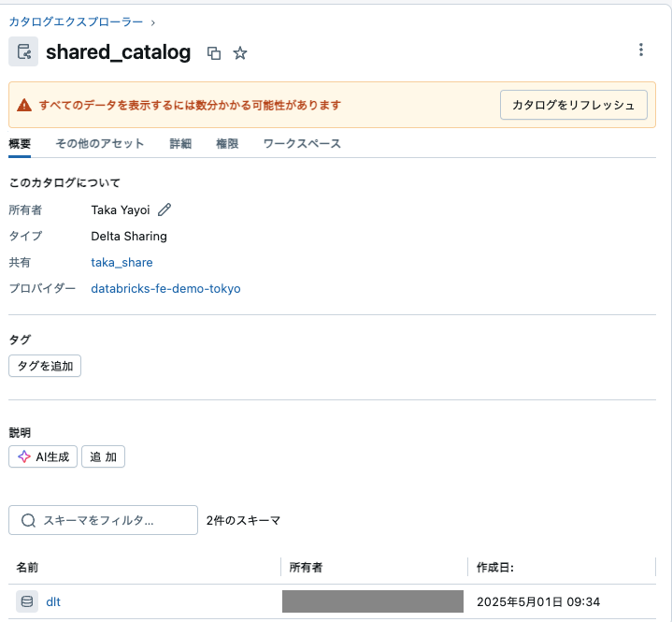Open the カタログエクスプローラー breadcrumb
Screen dimensions: 672x622
click(76, 22)
